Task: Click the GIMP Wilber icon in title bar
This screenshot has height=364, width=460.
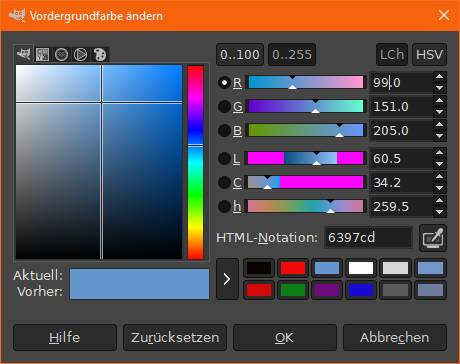Action: click(x=17, y=15)
